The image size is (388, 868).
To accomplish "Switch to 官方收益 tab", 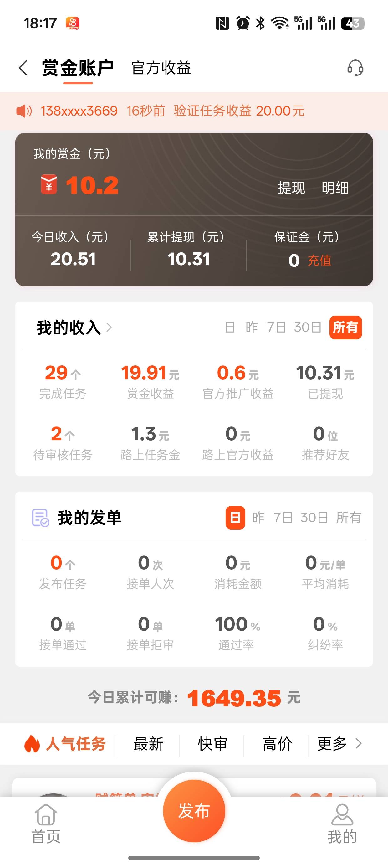I will pyautogui.click(x=161, y=68).
